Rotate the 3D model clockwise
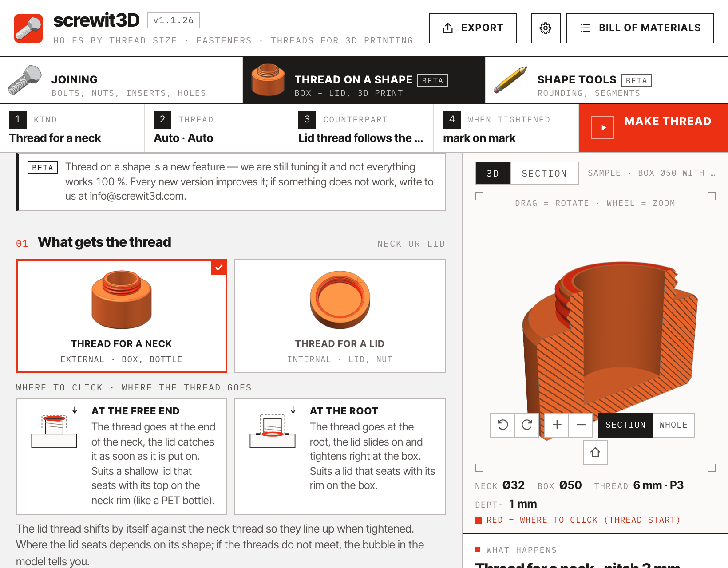 click(527, 425)
